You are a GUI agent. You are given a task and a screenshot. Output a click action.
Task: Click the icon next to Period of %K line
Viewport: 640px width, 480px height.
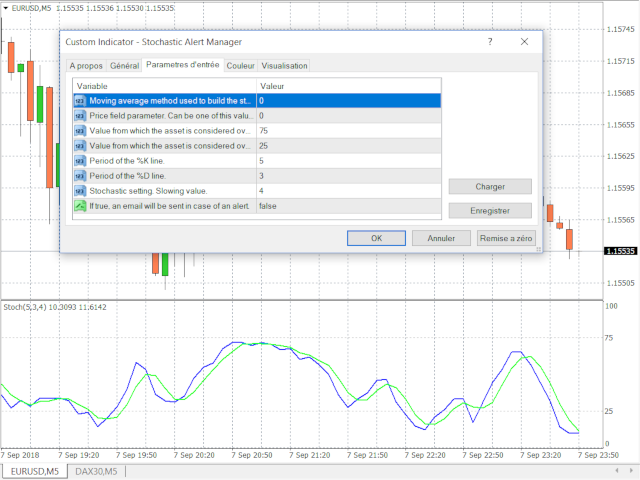pos(80,161)
